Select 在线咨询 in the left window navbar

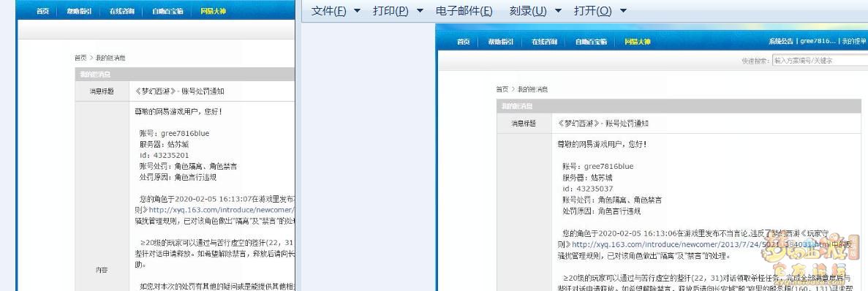click(122, 10)
